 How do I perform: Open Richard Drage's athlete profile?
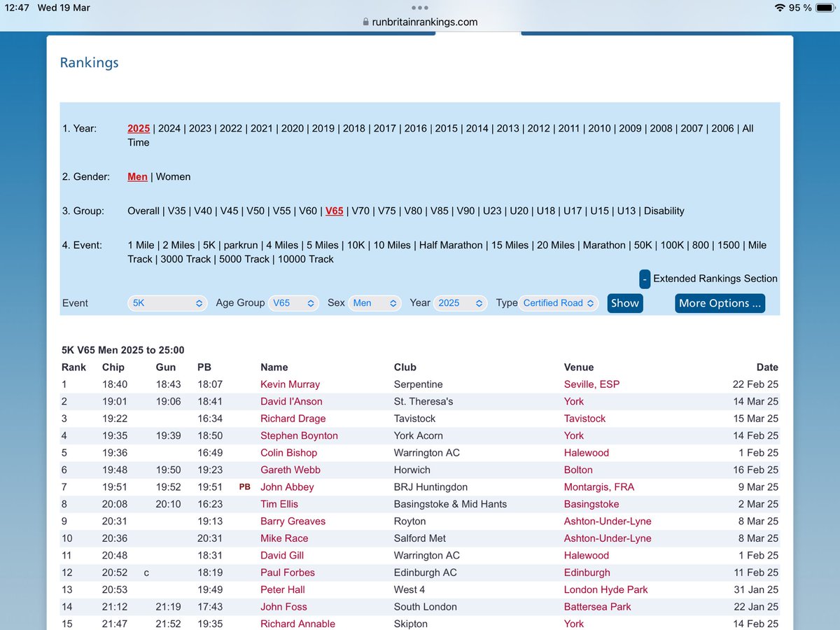coord(293,419)
